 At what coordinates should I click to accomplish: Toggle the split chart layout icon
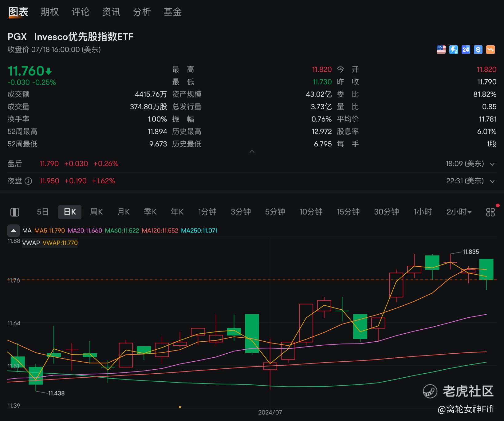coord(15,212)
